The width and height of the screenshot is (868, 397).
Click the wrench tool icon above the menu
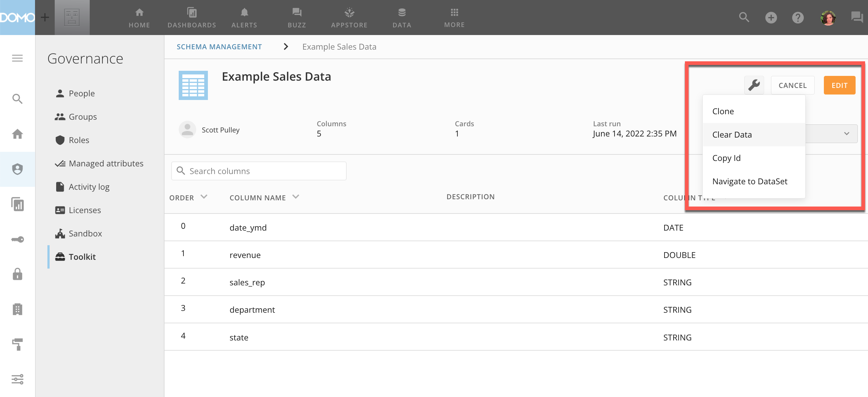(x=754, y=85)
